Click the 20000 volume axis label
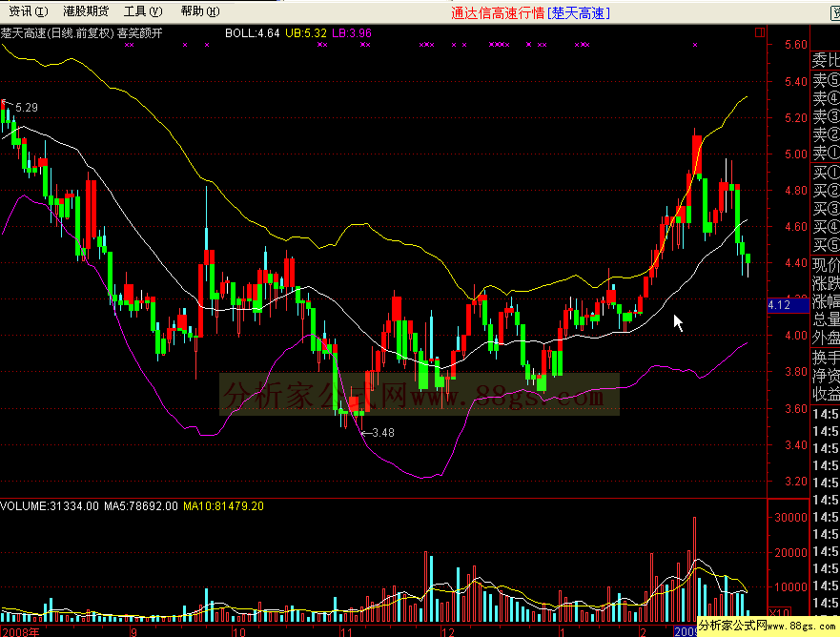Screen dimensions: 840x637 [x=790, y=553]
